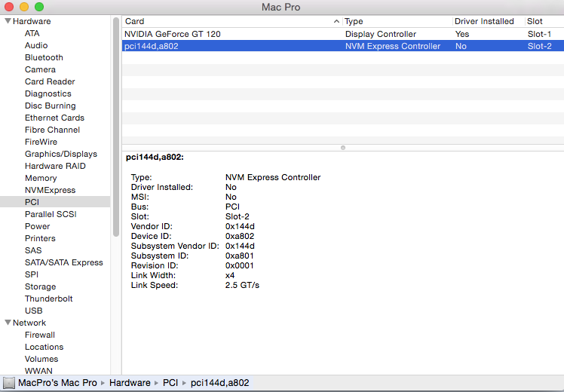Select ATA in the sidebar
Viewport: 564px width, 392px height.
point(32,33)
